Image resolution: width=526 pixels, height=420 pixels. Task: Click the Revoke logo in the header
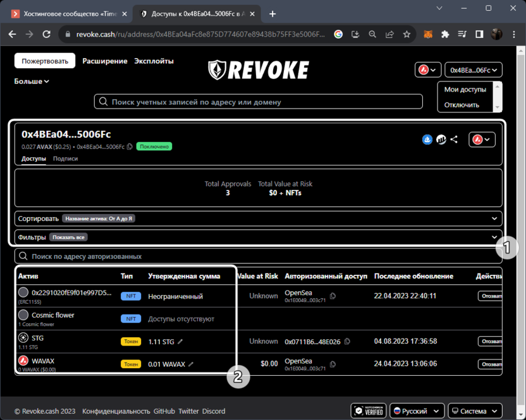click(x=259, y=69)
